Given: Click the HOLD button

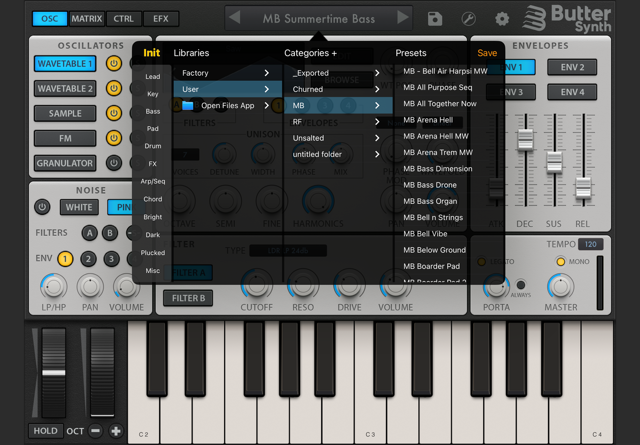Looking at the screenshot, I should (45, 431).
